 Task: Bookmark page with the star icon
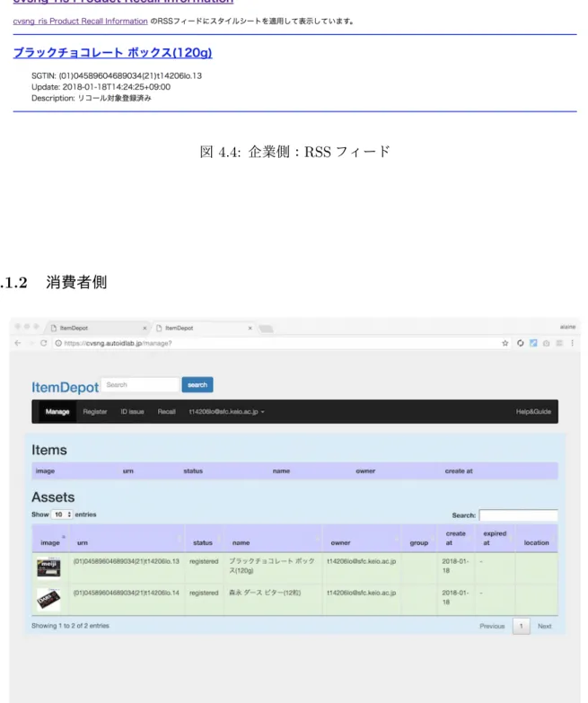[505, 343]
